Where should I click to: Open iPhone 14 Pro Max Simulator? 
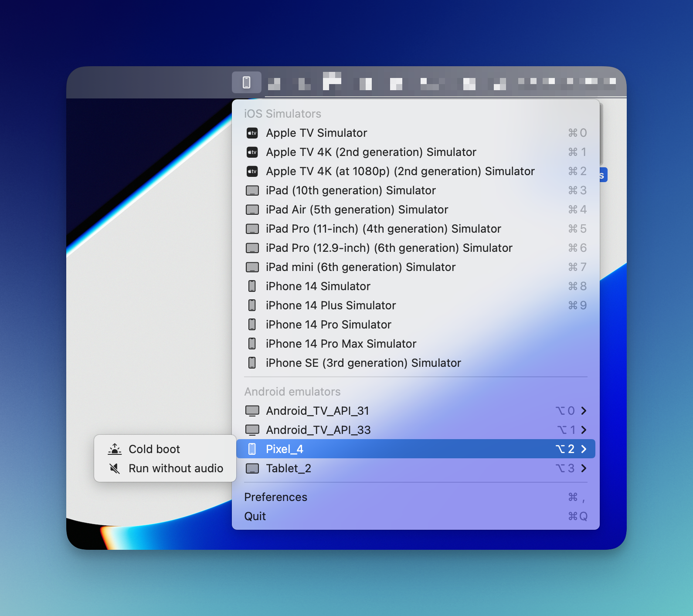tap(416, 344)
